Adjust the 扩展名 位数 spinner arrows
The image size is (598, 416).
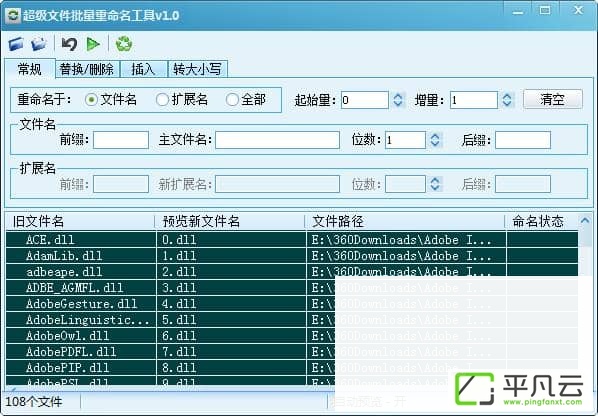click(x=435, y=184)
